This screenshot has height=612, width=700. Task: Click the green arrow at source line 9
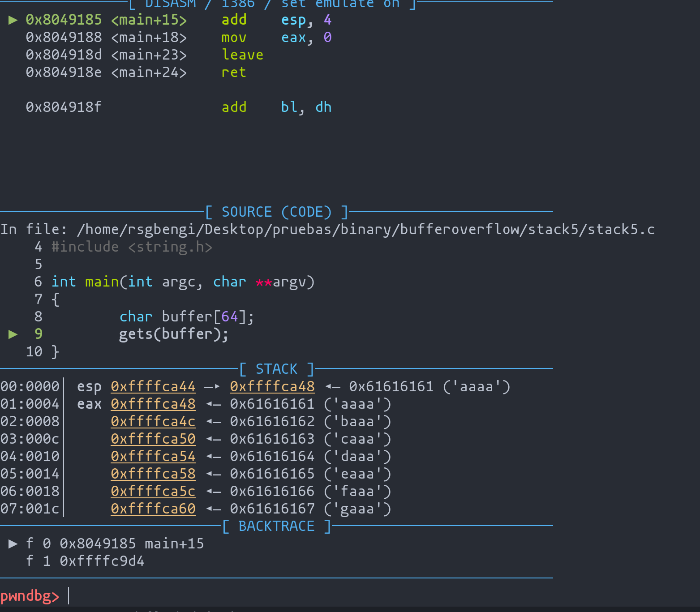pos(13,334)
